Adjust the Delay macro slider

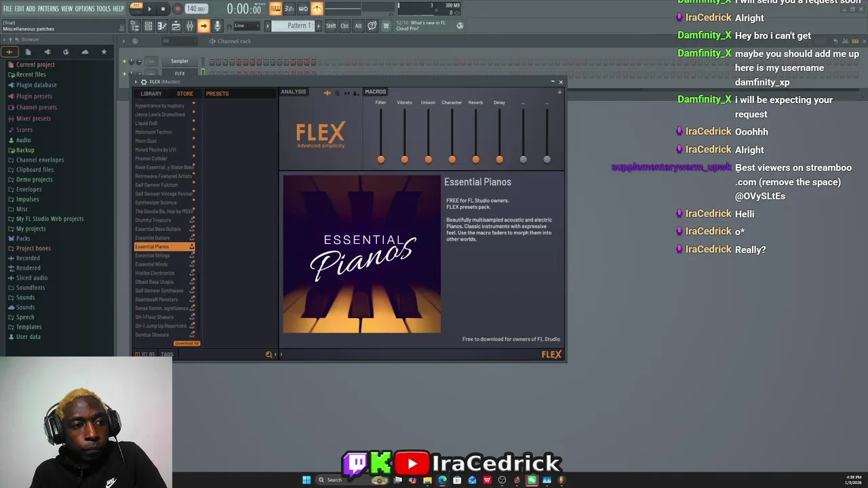[x=500, y=159]
